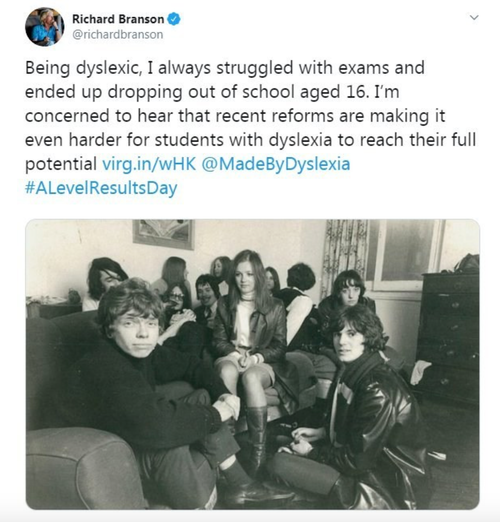Click the framed wall picture in the photo
500x522 pixels.
point(164,234)
